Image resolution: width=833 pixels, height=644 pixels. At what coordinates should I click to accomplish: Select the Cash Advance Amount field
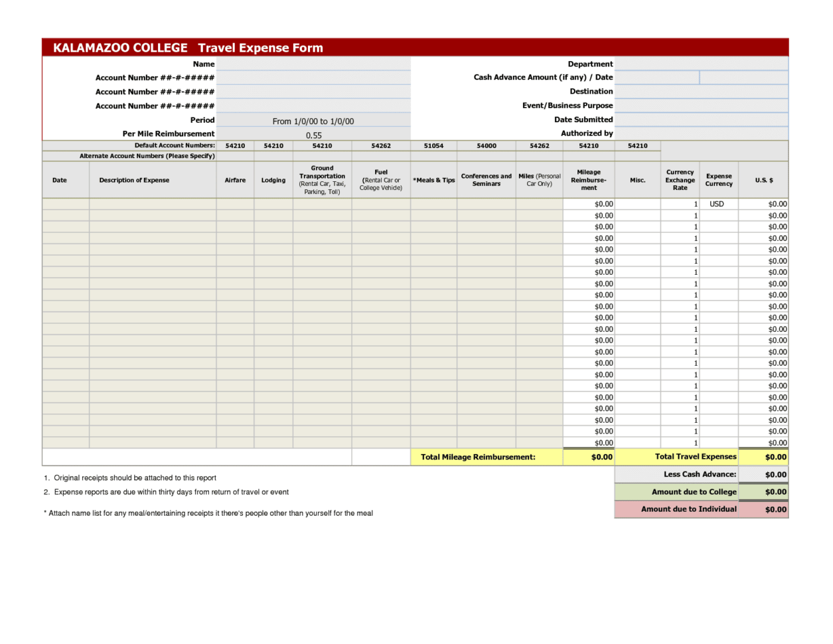(657, 78)
